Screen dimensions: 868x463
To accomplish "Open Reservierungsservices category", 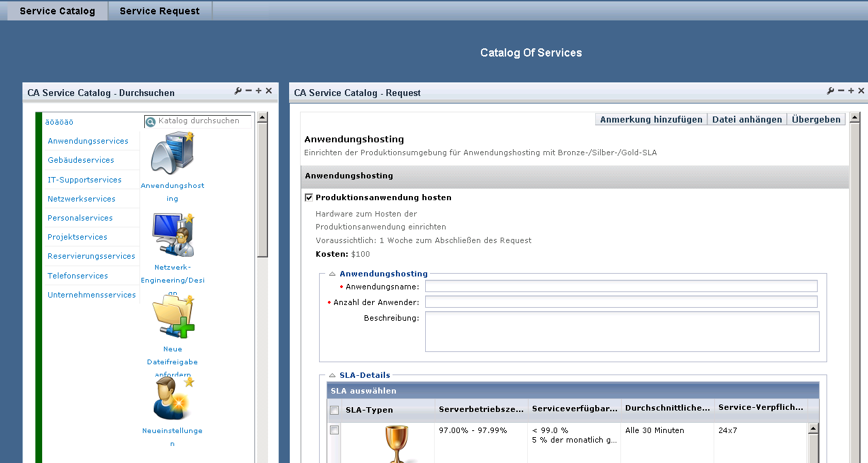I will pyautogui.click(x=91, y=256).
